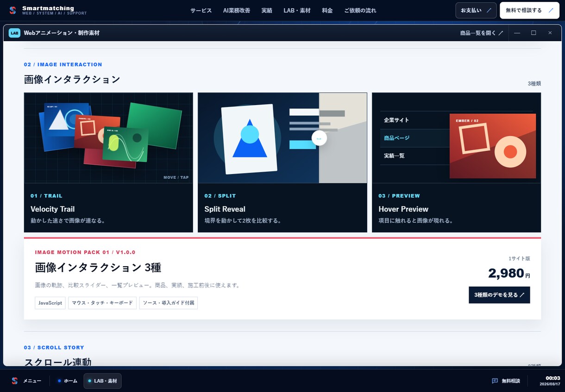Select the LAB・素材 taskbar item

(x=102, y=381)
